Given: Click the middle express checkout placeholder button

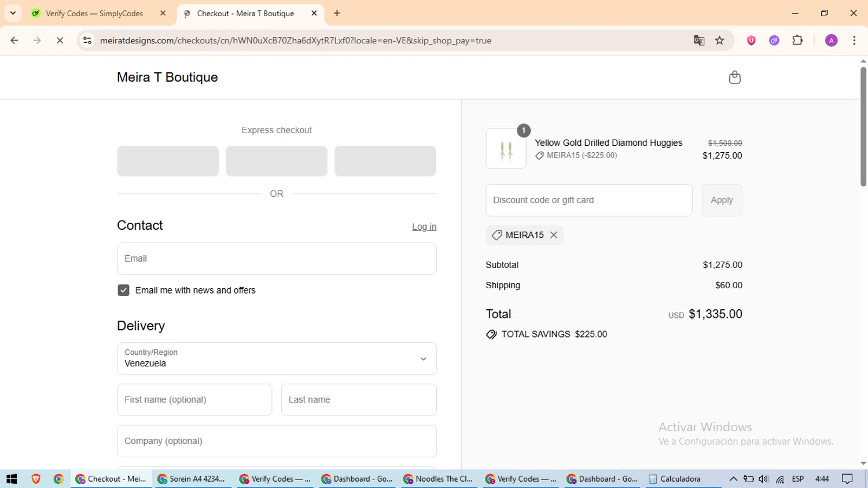Looking at the screenshot, I should pos(277,161).
